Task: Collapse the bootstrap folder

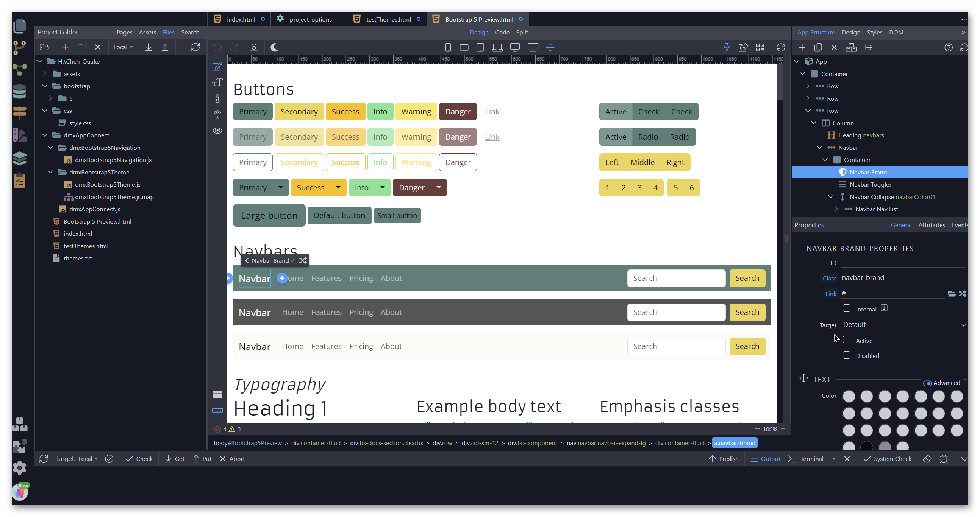Action: click(44, 86)
